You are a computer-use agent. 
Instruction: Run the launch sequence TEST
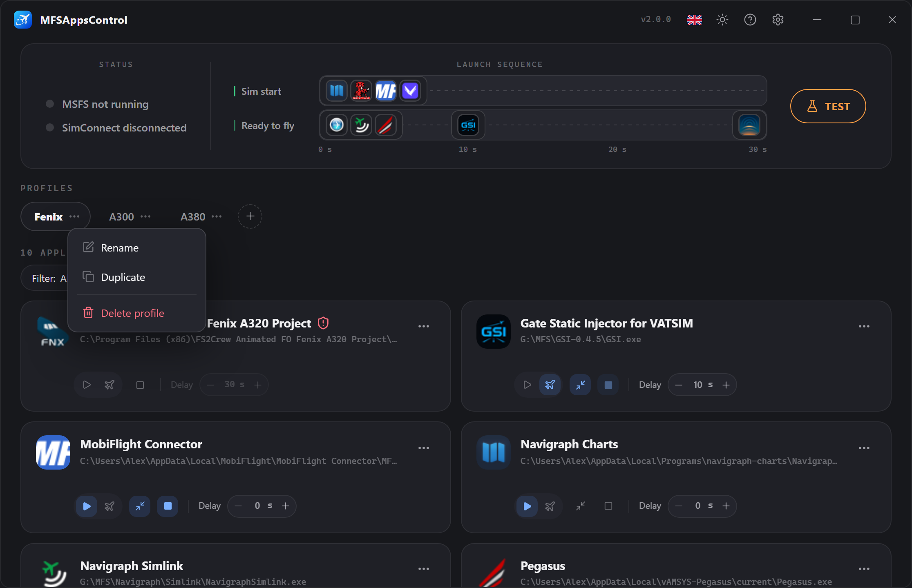(828, 106)
